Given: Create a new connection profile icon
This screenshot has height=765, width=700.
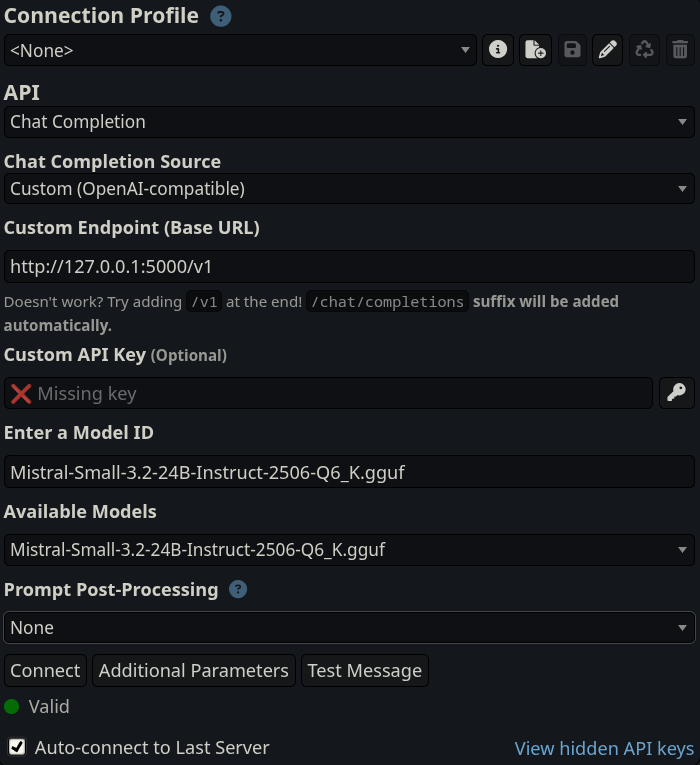Looking at the screenshot, I should [x=535, y=50].
